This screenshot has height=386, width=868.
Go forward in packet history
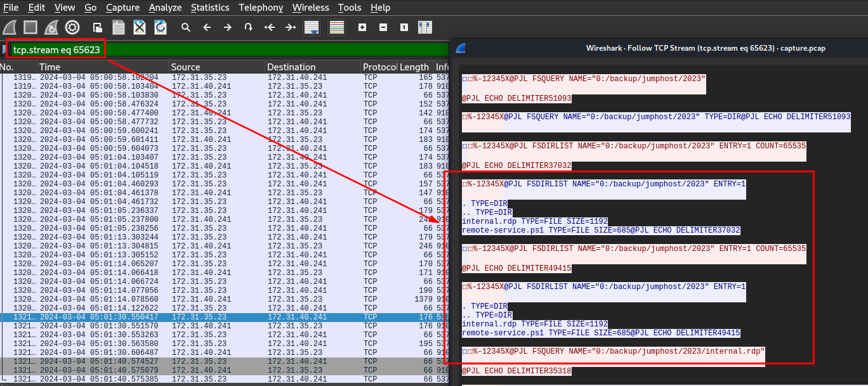point(228,27)
